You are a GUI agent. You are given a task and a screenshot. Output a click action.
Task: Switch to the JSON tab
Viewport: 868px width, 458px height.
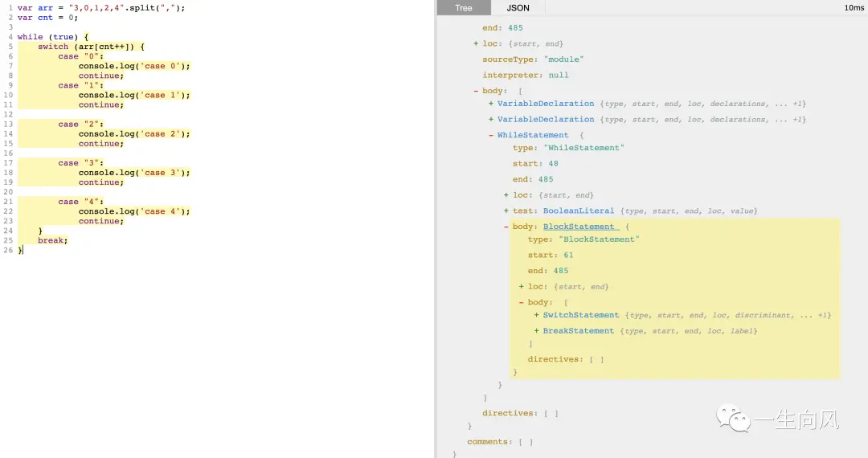click(518, 8)
